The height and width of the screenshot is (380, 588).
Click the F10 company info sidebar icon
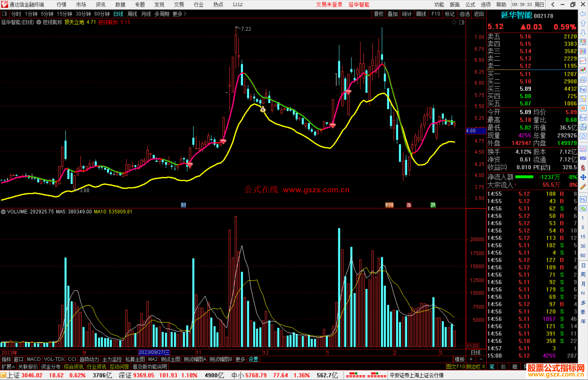click(583, 89)
